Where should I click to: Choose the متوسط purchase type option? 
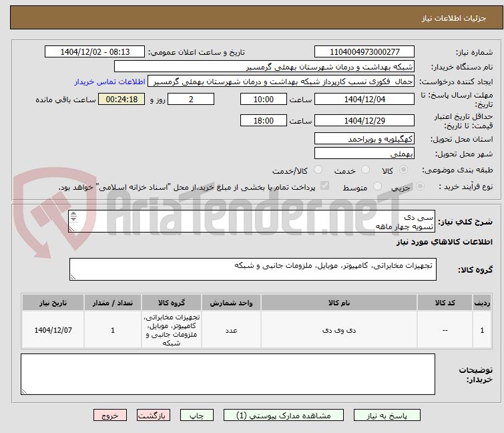tap(377, 186)
